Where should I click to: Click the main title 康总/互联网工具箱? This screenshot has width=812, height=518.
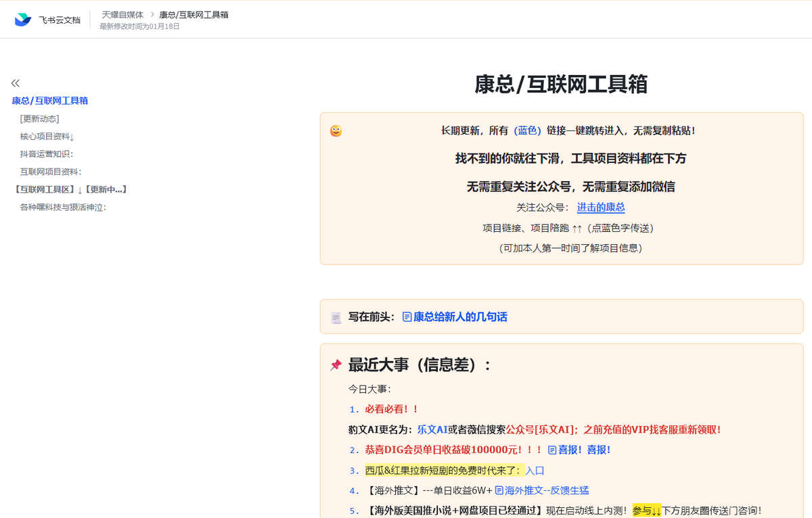coord(561,84)
